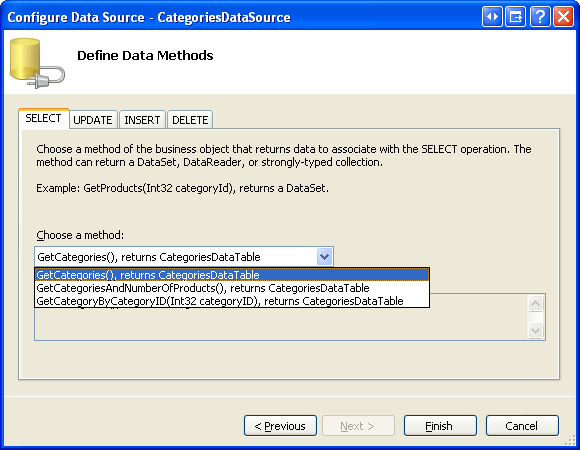Viewport: 580px width, 450px height.
Task: Click the left-right arrows title bar icon
Action: (492, 17)
